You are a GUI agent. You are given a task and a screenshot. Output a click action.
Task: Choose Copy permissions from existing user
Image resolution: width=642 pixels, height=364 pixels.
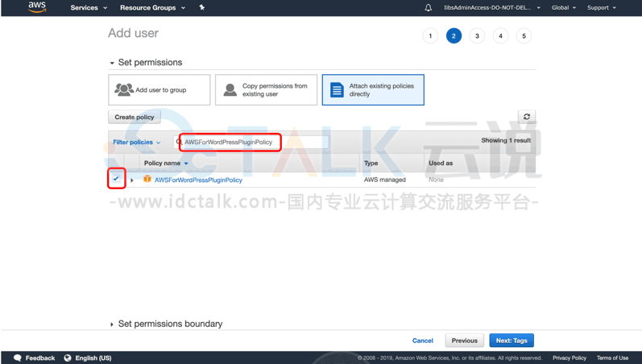266,89
